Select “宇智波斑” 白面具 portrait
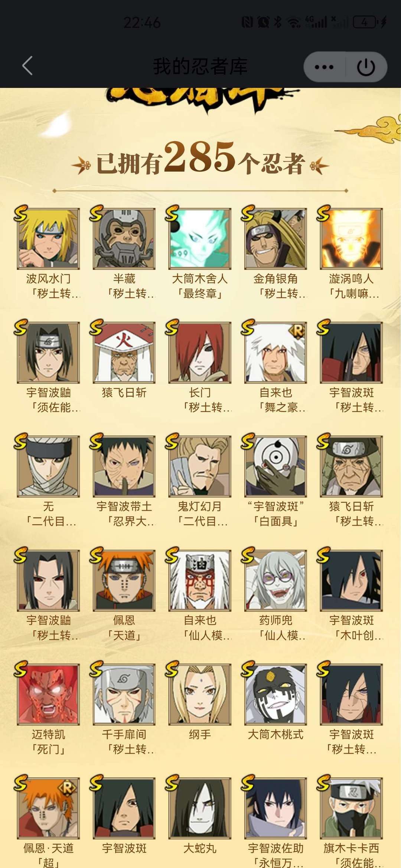Screen dimensions: 401x868 [276, 467]
